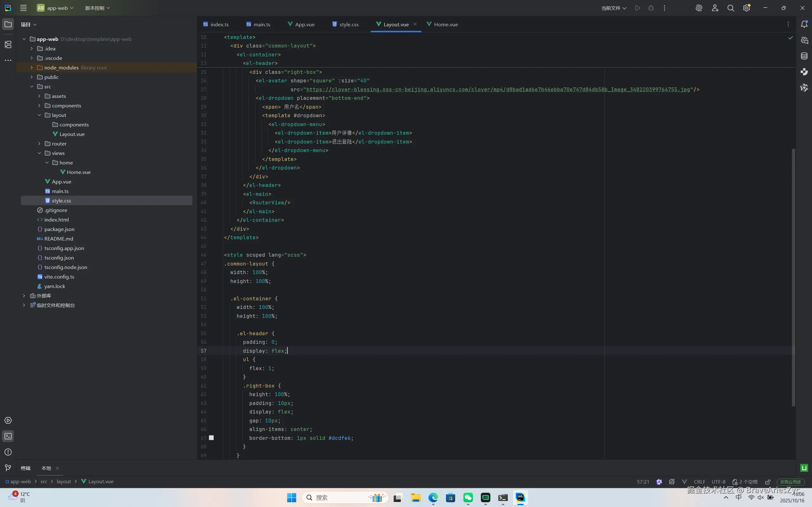Open the app-web project dropdown
The image size is (812, 507).
click(x=56, y=8)
